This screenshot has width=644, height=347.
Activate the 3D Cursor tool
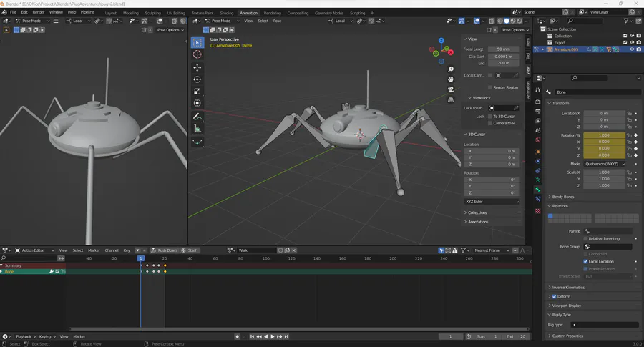197,54
